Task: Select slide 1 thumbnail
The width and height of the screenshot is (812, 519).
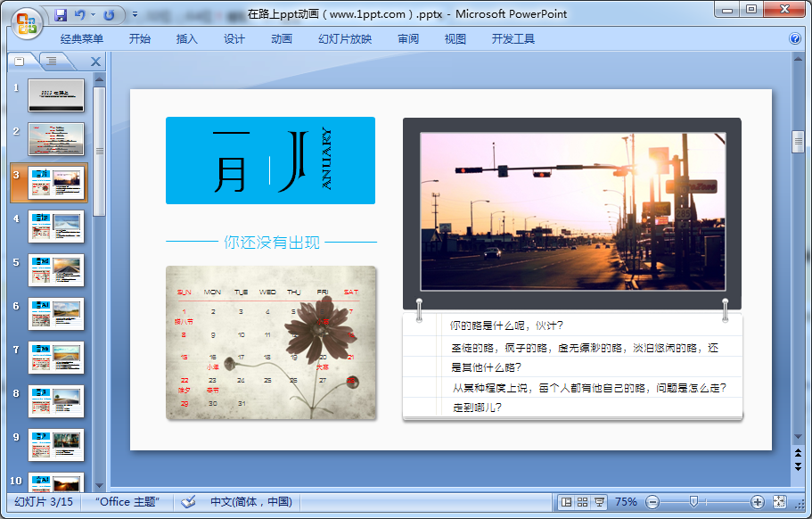Action: (x=56, y=95)
